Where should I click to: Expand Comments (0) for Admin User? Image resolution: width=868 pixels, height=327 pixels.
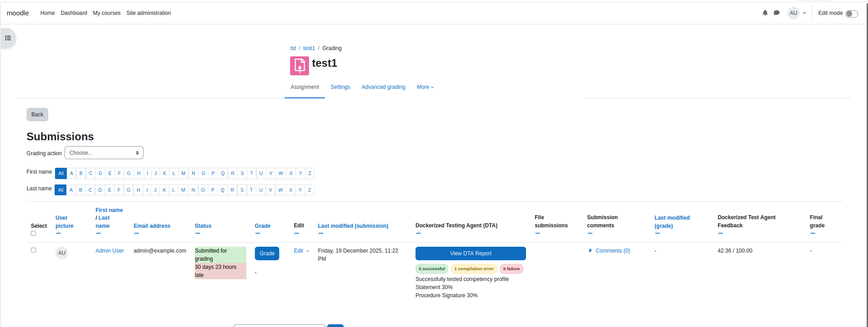tap(609, 251)
